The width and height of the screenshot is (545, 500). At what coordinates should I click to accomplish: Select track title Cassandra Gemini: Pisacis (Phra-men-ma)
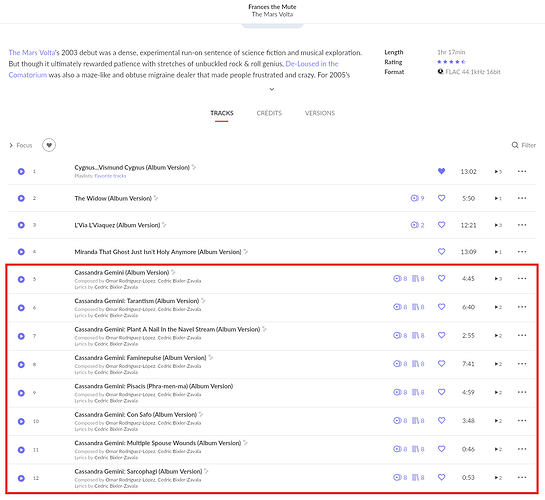tap(154, 386)
